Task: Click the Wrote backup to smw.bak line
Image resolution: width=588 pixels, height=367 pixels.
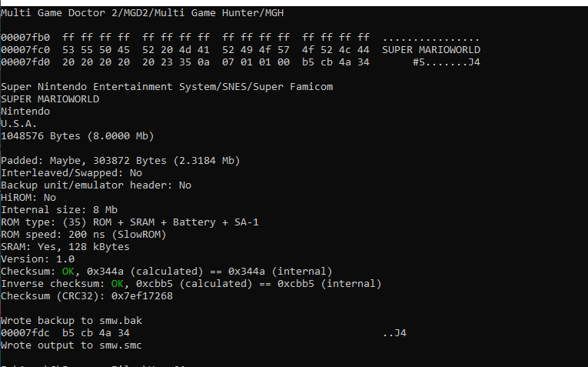Action: click(x=71, y=321)
